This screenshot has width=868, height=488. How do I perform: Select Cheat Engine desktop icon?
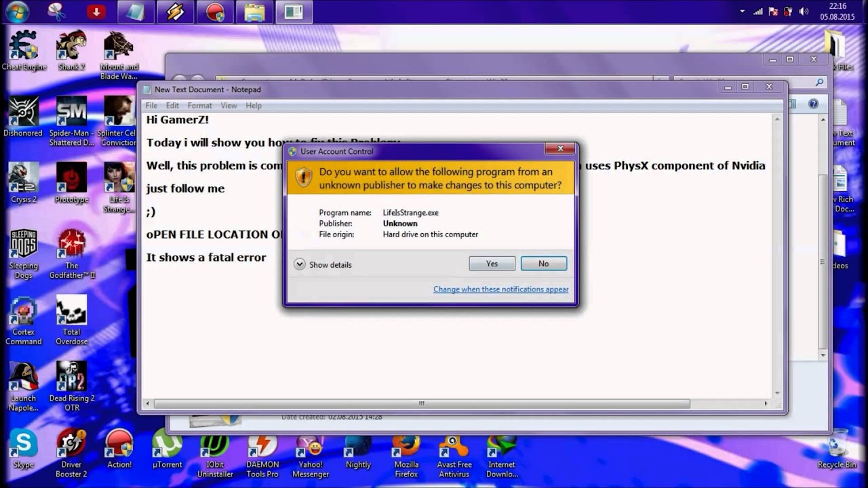point(24,50)
